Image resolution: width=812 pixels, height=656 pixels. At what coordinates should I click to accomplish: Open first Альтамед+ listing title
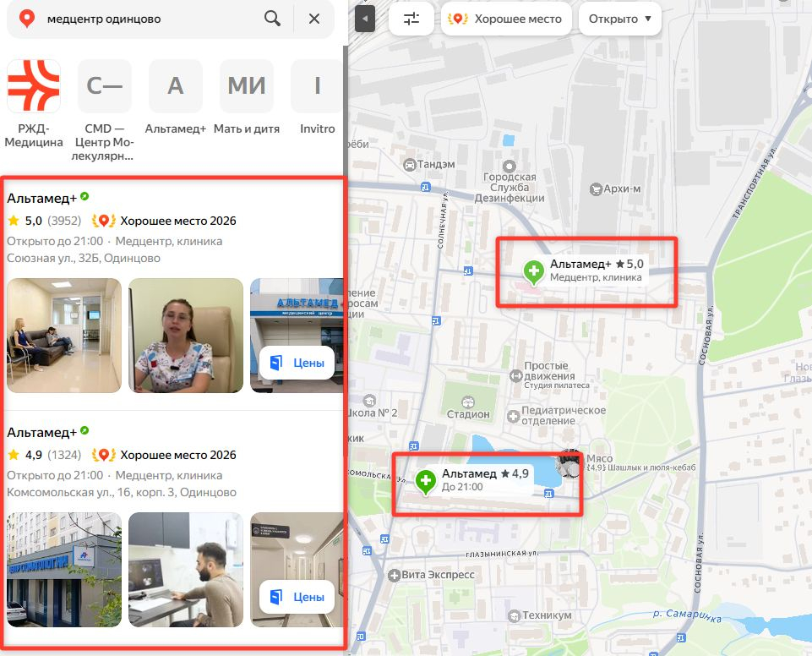(42, 198)
